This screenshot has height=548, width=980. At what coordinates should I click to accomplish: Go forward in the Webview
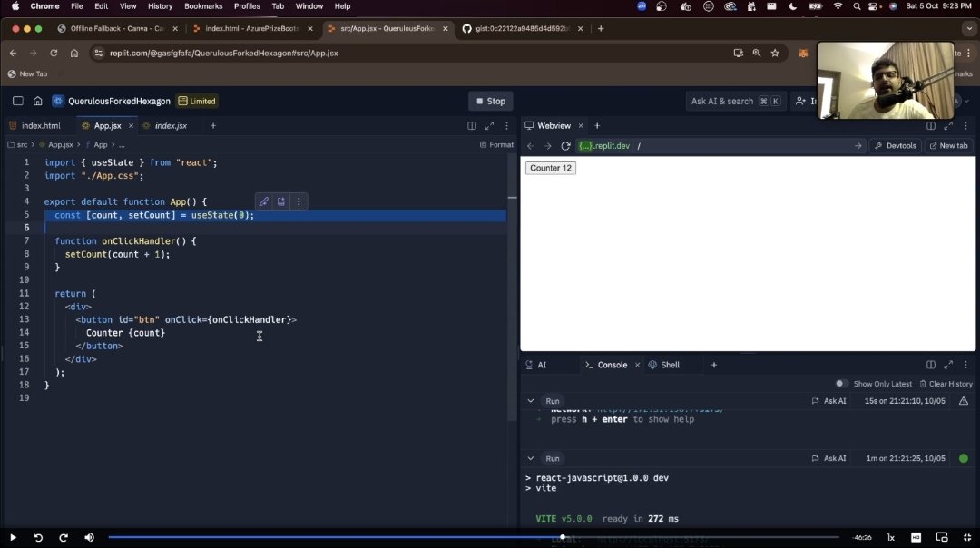(548, 145)
